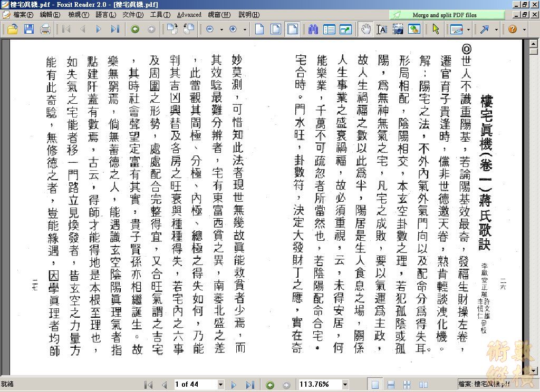Save the PDF using the floppy disk icon
This screenshot has height=392, width=540.
(x=29, y=30)
